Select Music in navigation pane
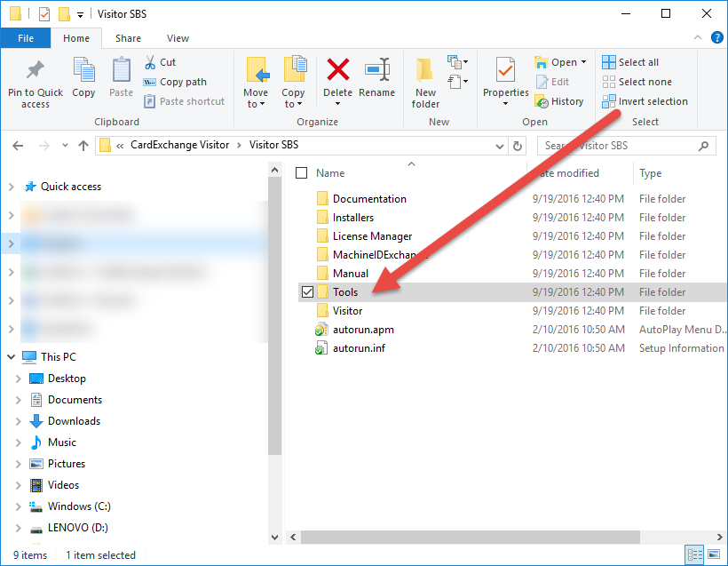Screen dimensions: 728x566 62,442
